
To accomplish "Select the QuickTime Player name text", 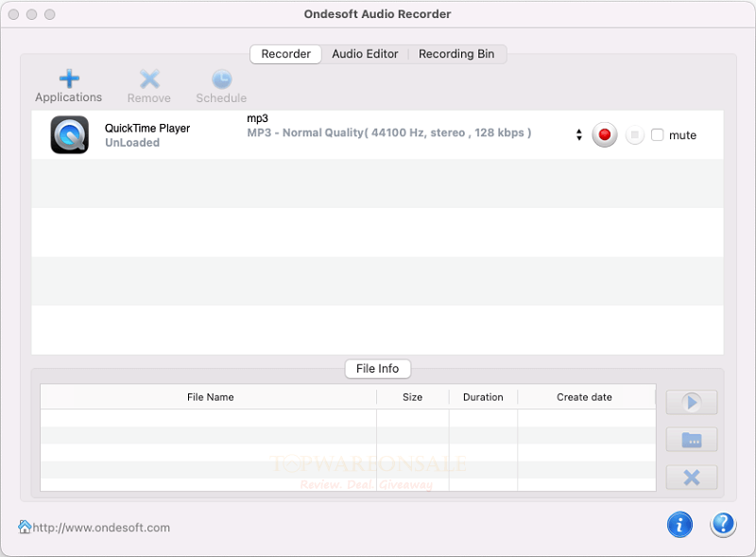I will click(x=147, y=129).
